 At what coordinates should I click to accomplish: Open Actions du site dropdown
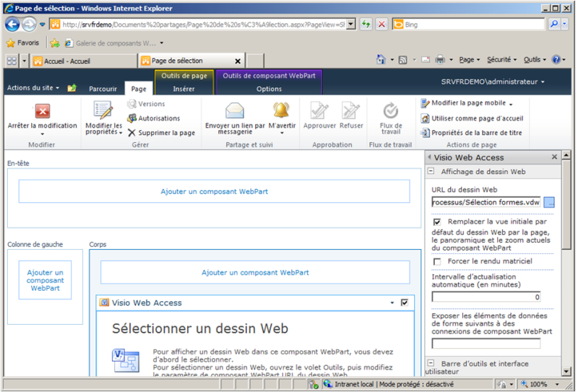click(x=33, y=87)
